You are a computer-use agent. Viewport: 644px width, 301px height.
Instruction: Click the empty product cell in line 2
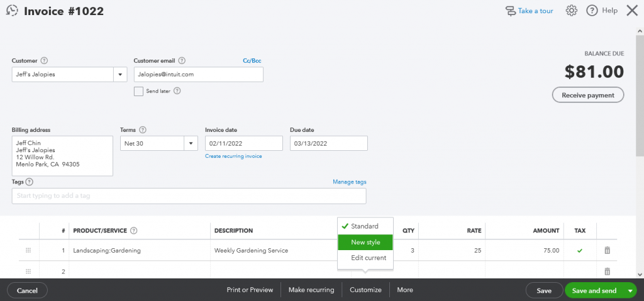pos(140,271)
